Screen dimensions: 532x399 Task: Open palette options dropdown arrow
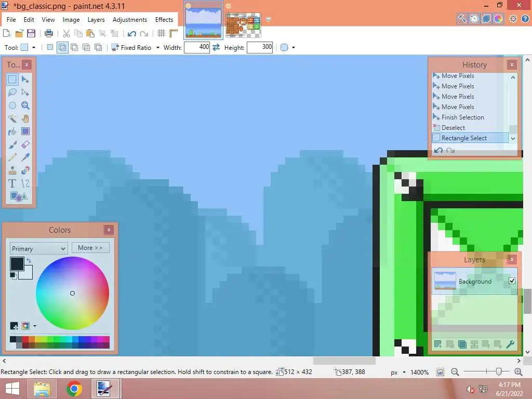tap(35, 326)
